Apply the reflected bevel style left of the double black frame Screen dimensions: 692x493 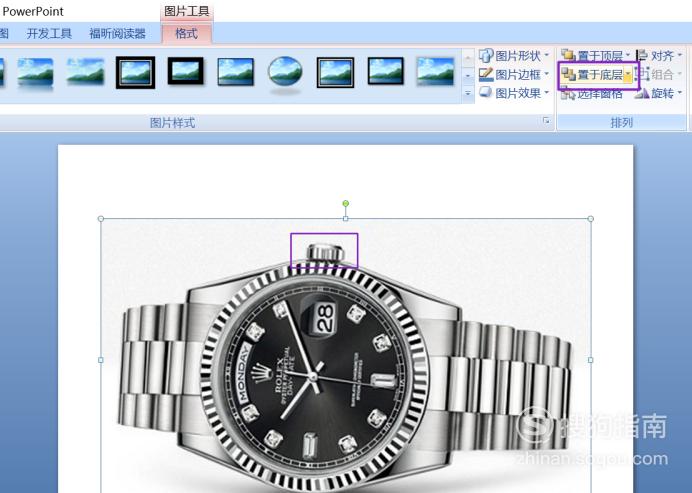tap(85, 71)
